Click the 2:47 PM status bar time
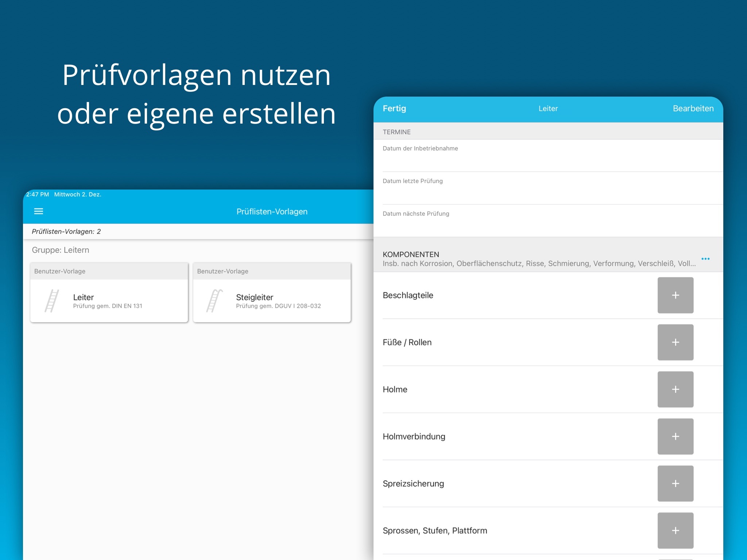747x560 pixels. (38, 194)
